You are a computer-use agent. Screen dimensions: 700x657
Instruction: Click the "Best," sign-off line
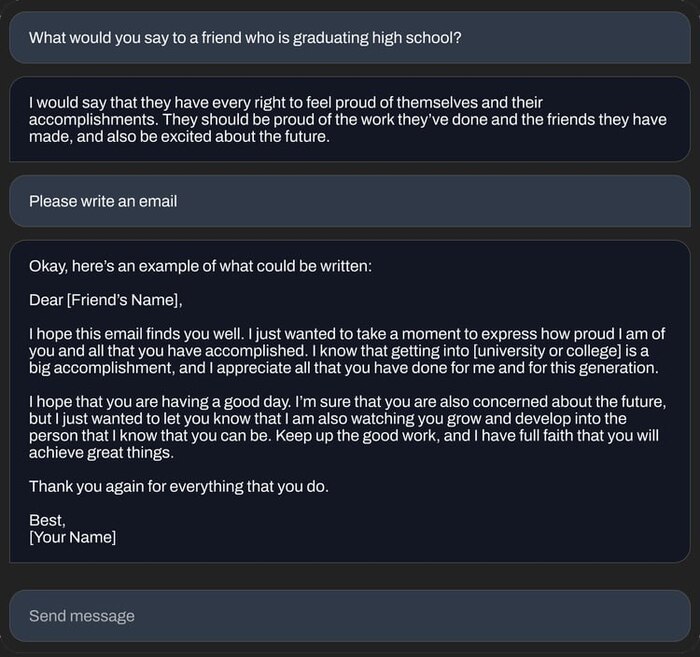(x=47, y=520)
